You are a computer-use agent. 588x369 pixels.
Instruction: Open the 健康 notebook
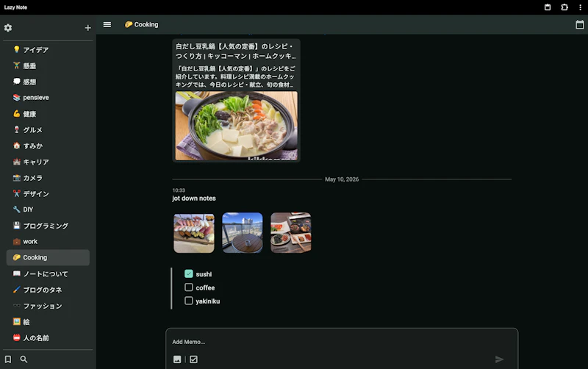point(48,114)
